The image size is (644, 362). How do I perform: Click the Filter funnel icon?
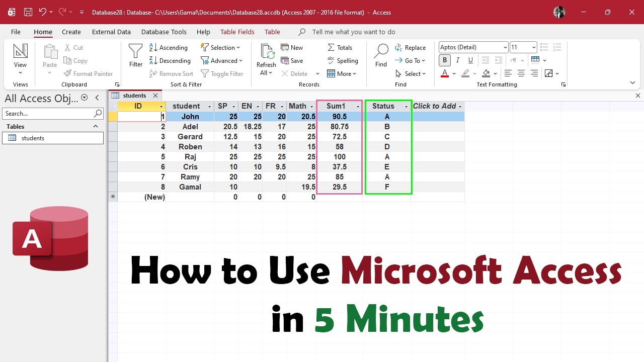[136, 51]
